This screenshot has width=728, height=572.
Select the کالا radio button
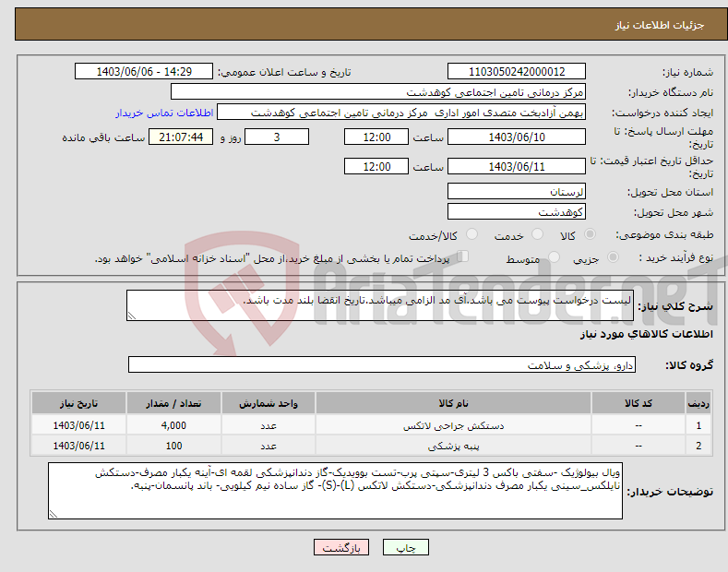(590, 234)
